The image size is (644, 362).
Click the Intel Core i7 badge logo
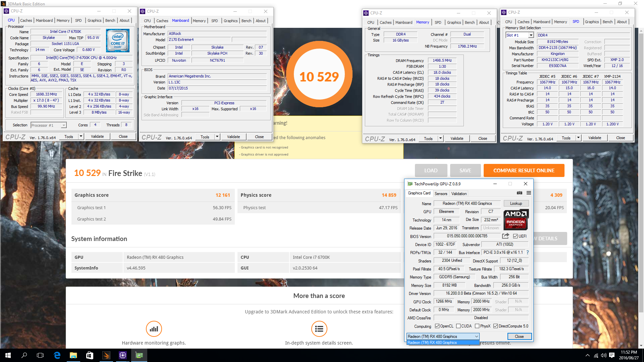(x=118, y=41)
